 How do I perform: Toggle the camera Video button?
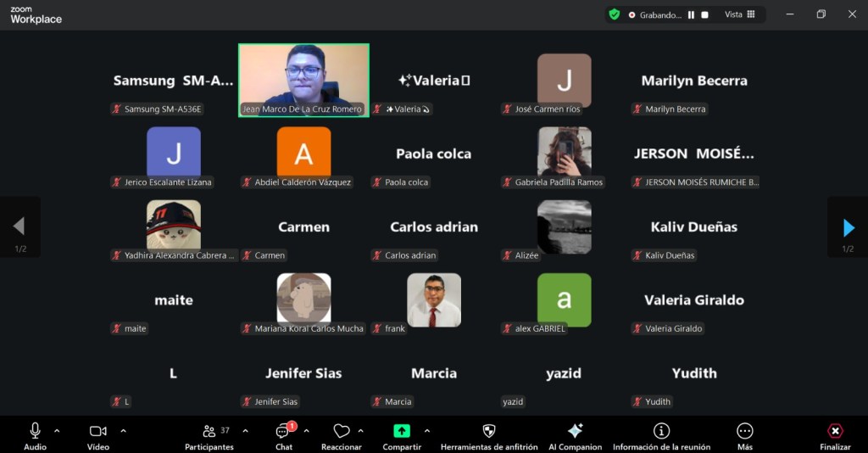click(98, 432)
